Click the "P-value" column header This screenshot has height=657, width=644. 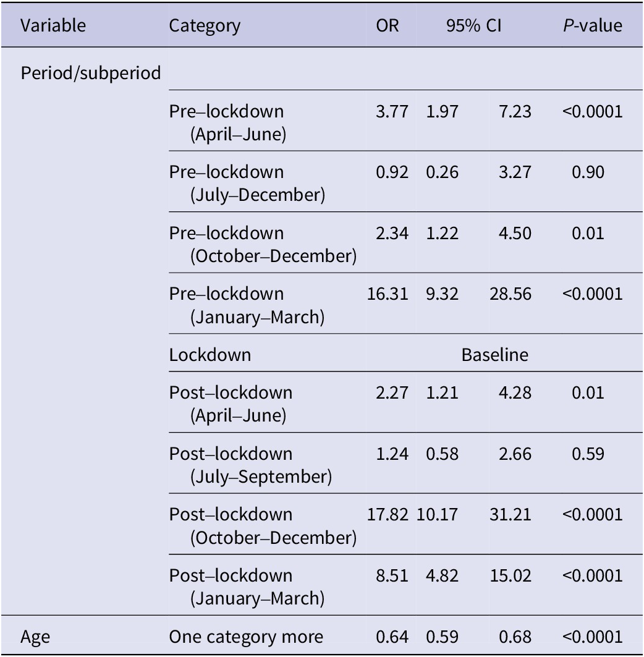pyautogui.click(x=592, y=26)
